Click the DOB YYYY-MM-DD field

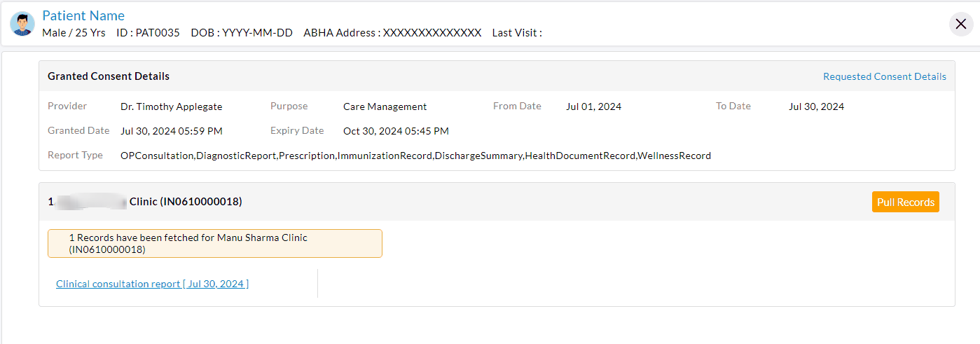[x=257, y=33]
